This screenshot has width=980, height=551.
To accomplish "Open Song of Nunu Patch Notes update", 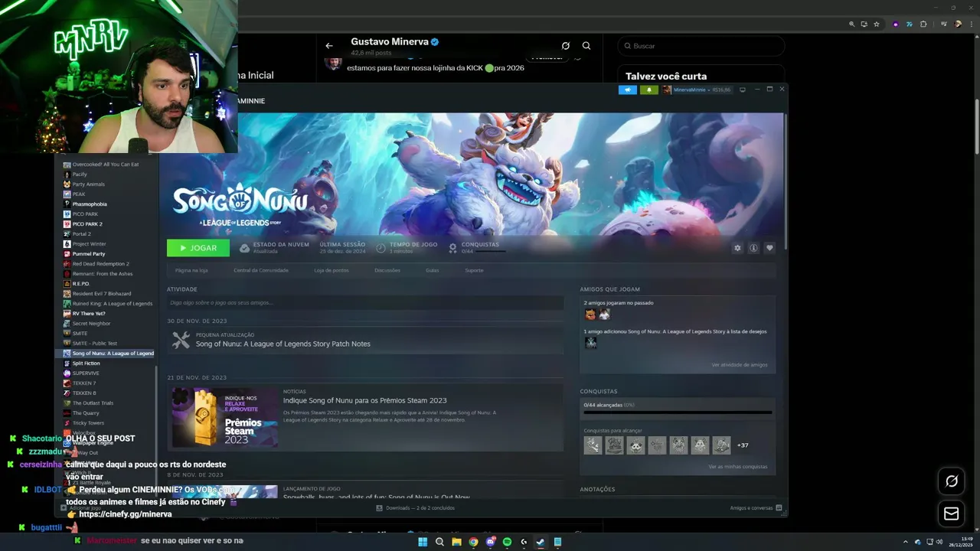I will point(283,344).
